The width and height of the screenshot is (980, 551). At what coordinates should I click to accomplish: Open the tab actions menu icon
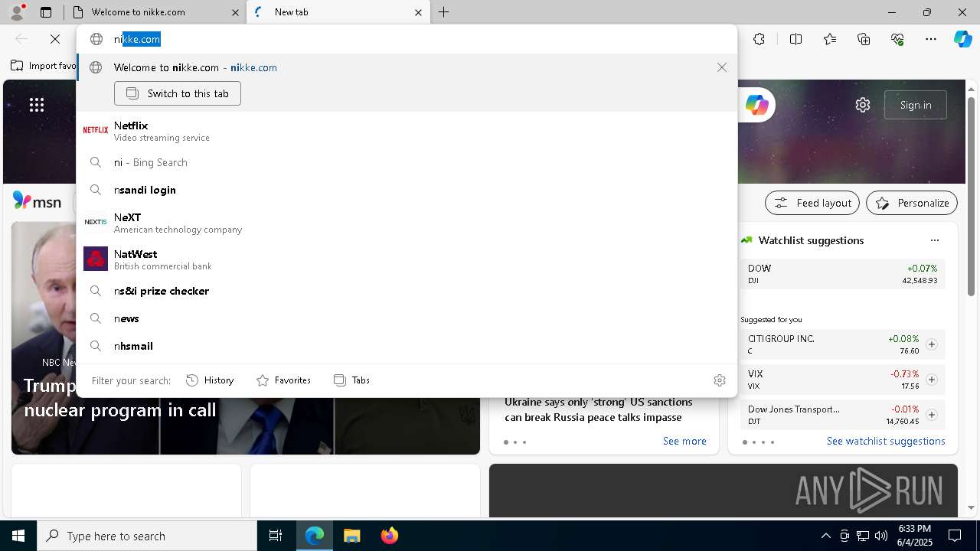tap(46, 12)
